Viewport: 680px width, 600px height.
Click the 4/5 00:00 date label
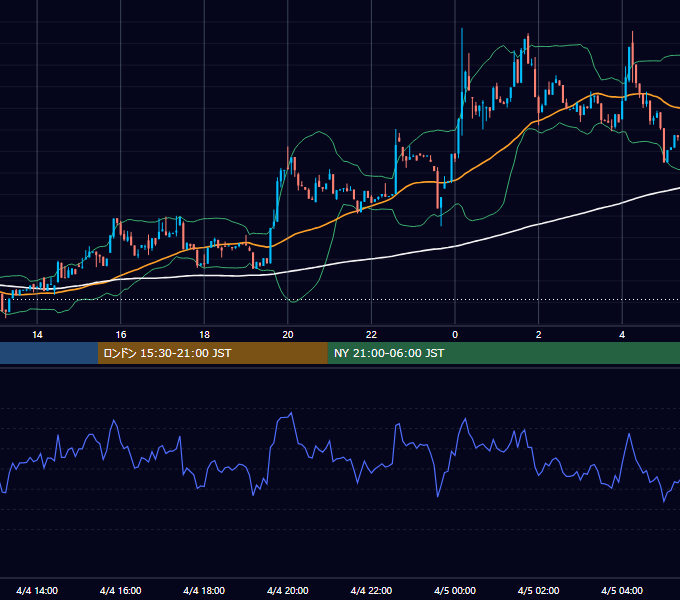point(455,590)
